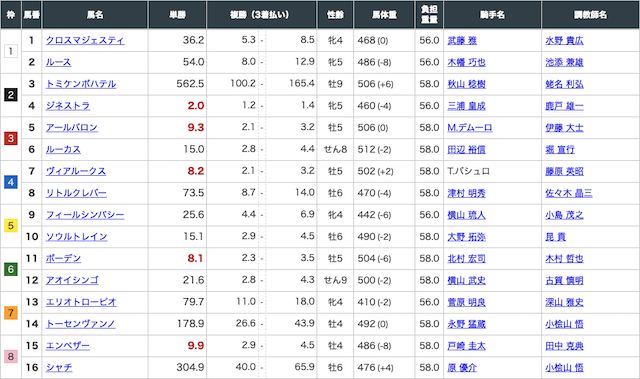Click horse name ヴィアルークス
Image resolution: width=640 pixels, height=379 pixels.
(x=76, y=171)
